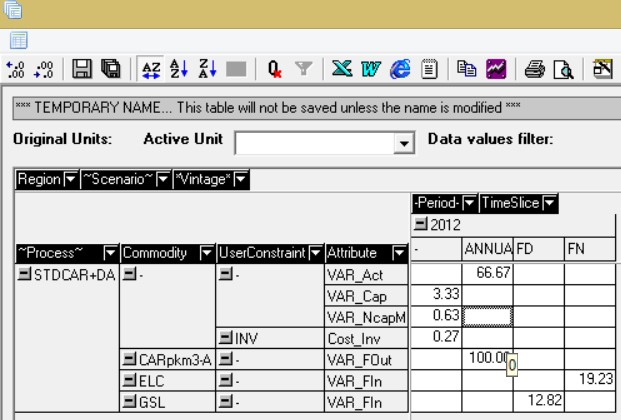Open the UserConstraint column dropdown
The width and height of the screenshot is (621, 420).
click(x=316, y=252)
